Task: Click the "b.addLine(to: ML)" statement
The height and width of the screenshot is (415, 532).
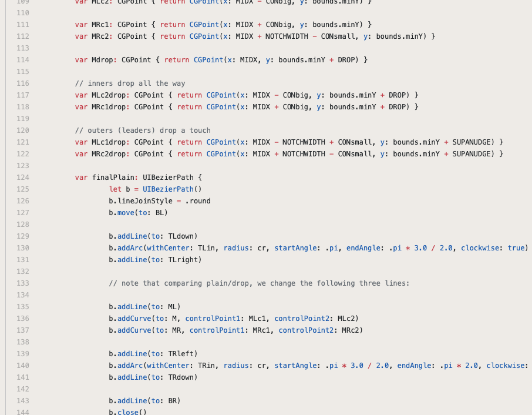Action: click(145, 307)
